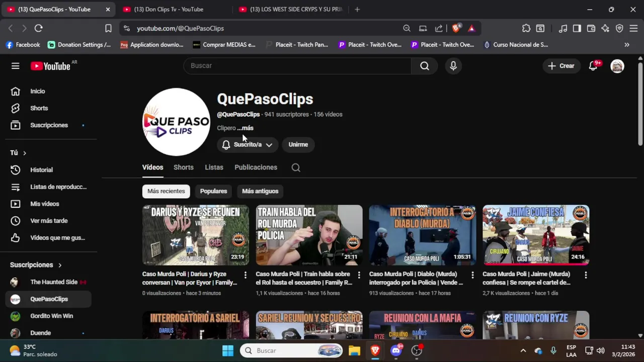The height and width of the screenshot is (362, 644).
Task: Open the notifications bell
Action: (593, 66)
